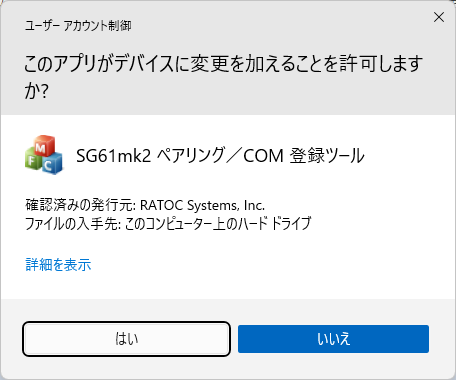The width and height of the screenshot is (456, 380).
Task: Click the red M cube in icon
Action: coord(44,146)
